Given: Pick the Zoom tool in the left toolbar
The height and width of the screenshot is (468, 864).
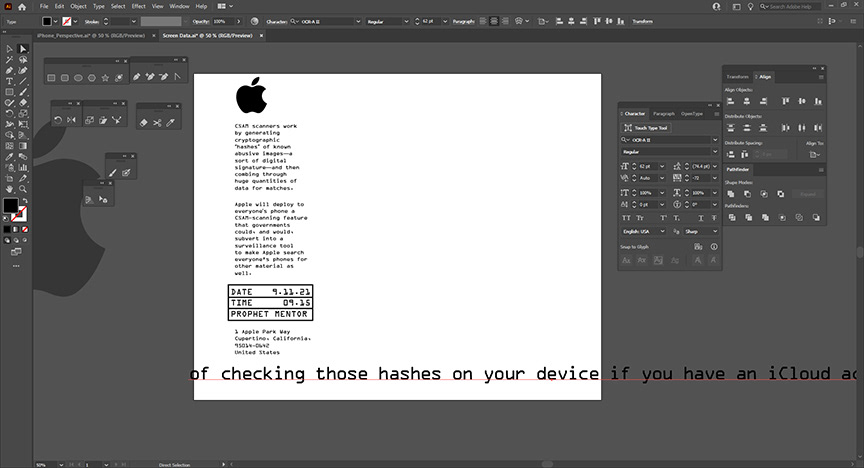Looking at the screenshot, I should (23, 189).
